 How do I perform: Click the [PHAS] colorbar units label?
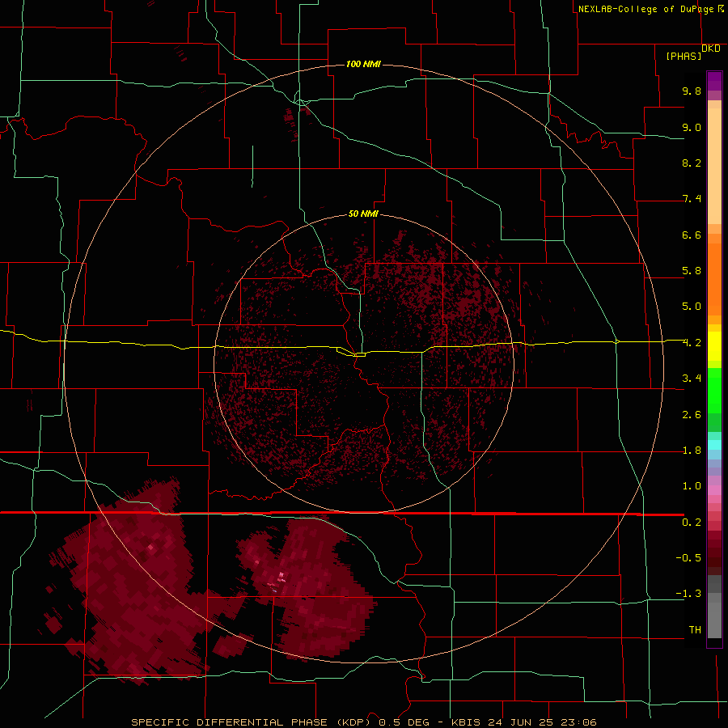(x=684, y=56)
